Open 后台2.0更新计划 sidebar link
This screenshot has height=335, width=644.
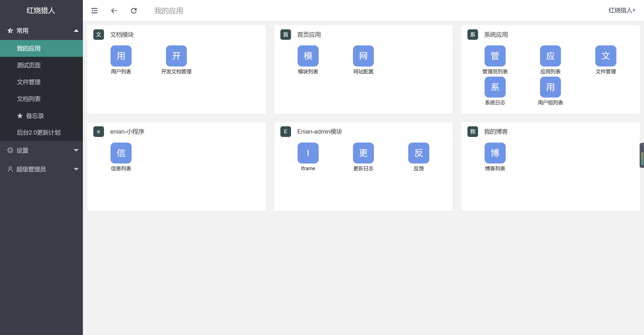[x=38, y=132]
